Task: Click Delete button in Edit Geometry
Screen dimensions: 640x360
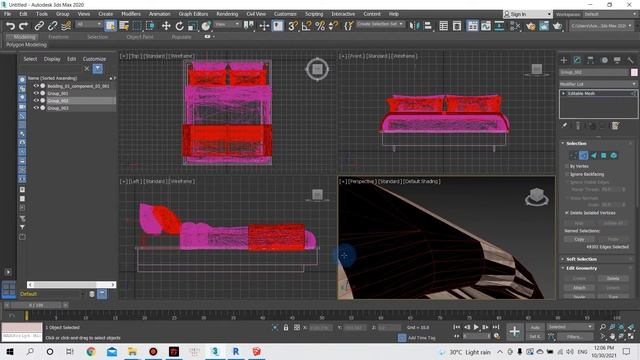Action: point(613,278)
